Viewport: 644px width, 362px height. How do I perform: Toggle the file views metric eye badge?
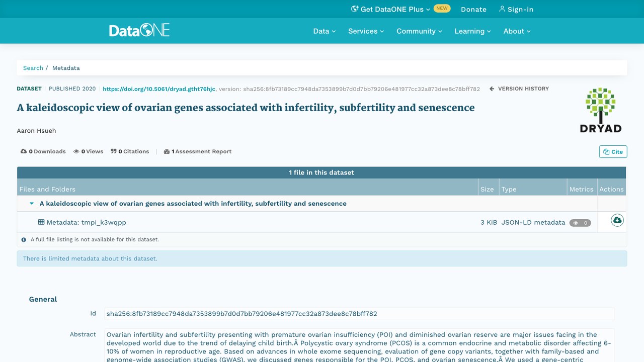click(x=580, y=223)
